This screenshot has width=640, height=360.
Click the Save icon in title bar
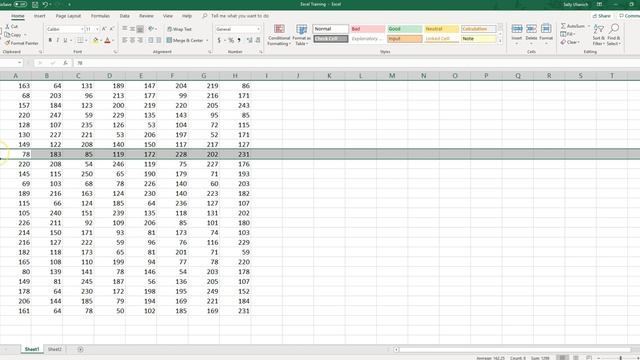point(35,4)
